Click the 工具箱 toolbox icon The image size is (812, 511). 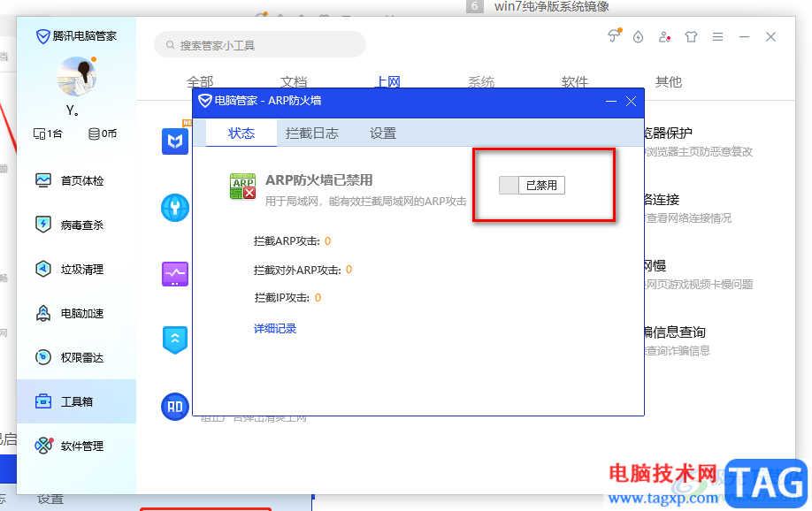pos(43,401)
